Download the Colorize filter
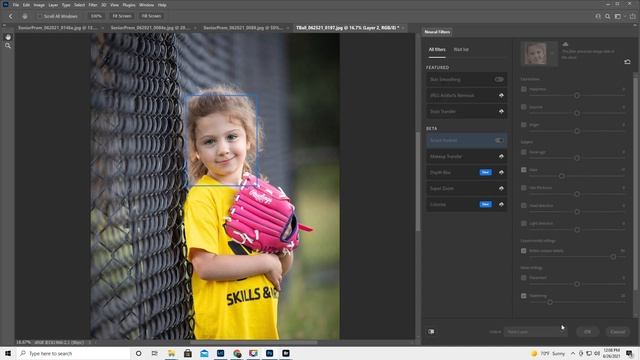Screen dimensions: 640x360 click(x=501, y=204)
